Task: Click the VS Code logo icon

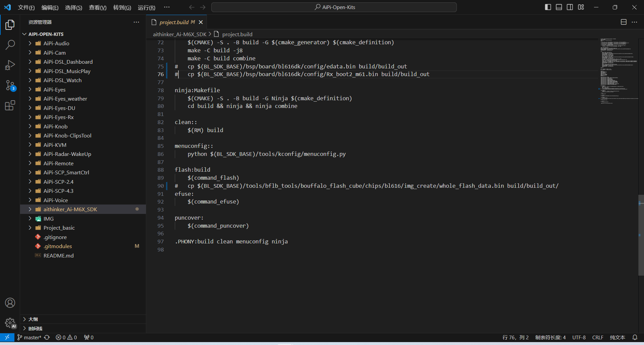Action: [x=7, y=7]
